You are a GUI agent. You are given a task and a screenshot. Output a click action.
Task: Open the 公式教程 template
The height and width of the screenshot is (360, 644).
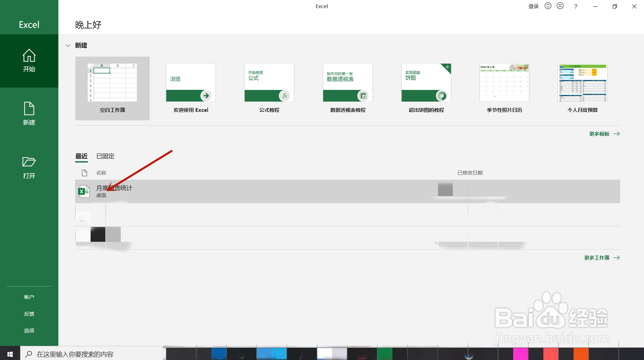(x=269, y=88)
